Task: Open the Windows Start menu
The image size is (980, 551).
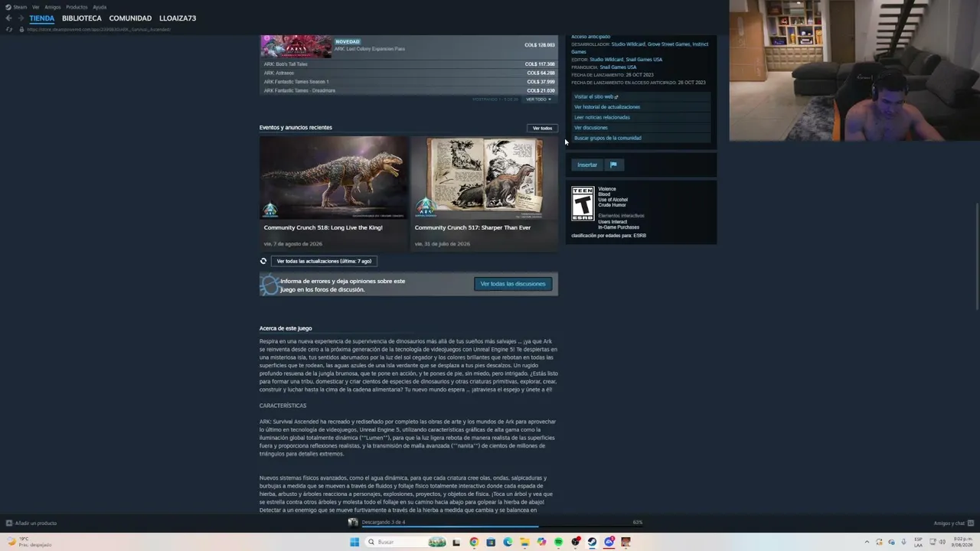Action: coord(354,542)
